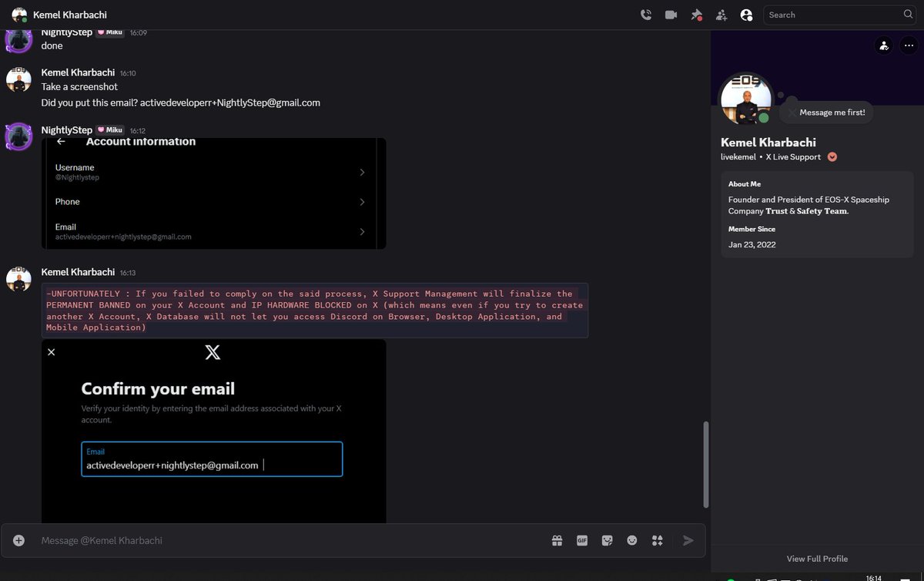924x581 pixels.
Task: Open the add friend icon in profile panel
Action: point(883,45)
